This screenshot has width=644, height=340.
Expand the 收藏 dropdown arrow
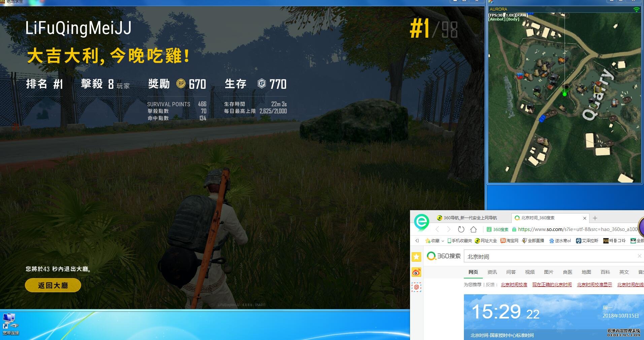(x=443, y=241)
